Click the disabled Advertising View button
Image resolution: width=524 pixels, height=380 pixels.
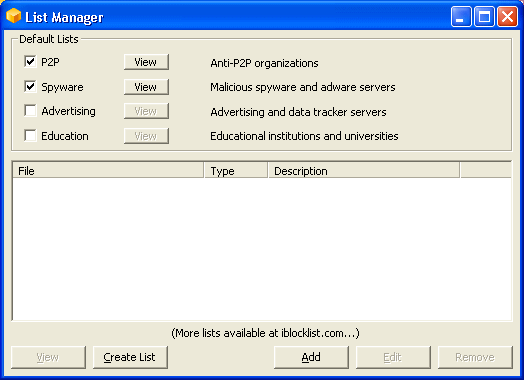(x=146, y=111)
